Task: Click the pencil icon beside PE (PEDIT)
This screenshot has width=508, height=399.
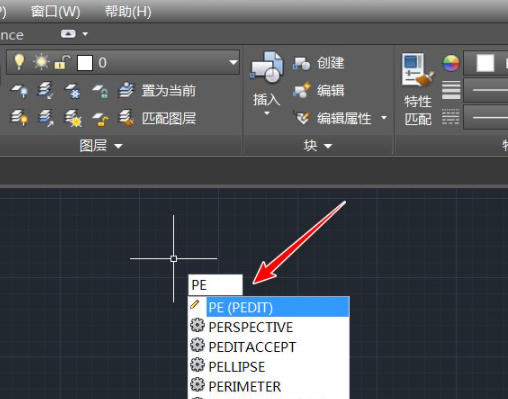Action: [195, 304]
